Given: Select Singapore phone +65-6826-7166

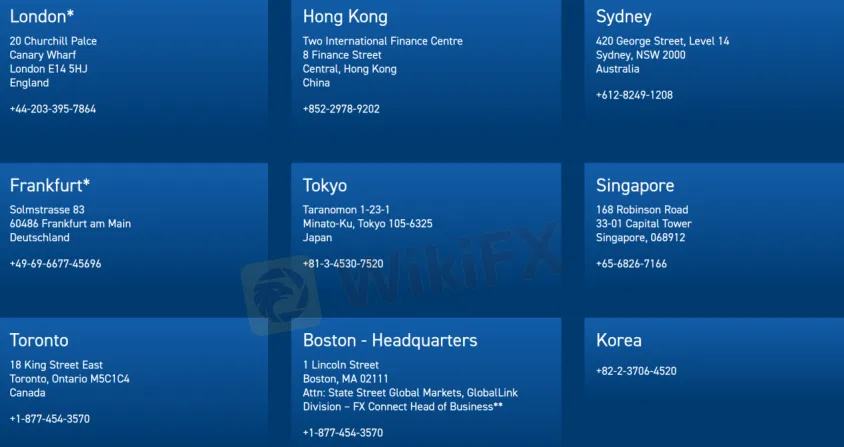Looking at the screenshot, I should [631, 264].
